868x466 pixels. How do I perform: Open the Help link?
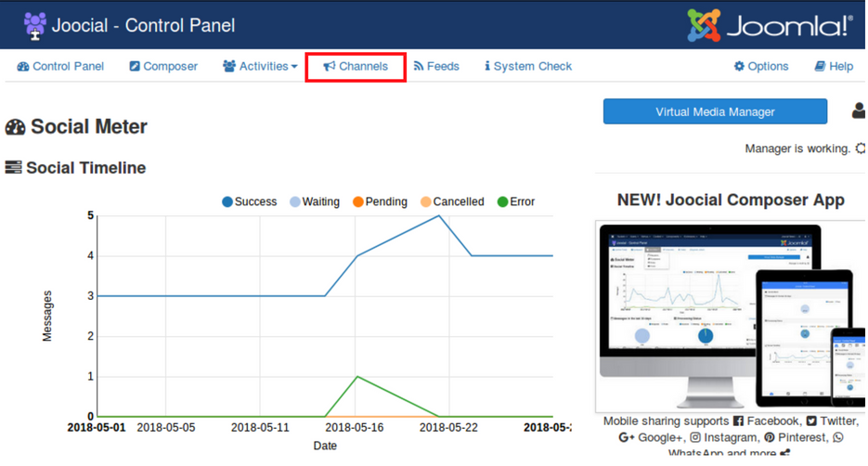(834, 67)
